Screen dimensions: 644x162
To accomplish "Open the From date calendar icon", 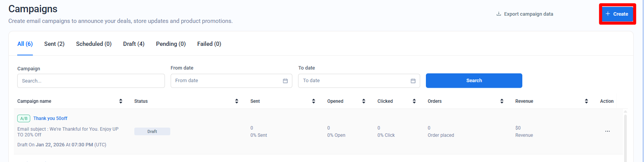I will 285,81.
